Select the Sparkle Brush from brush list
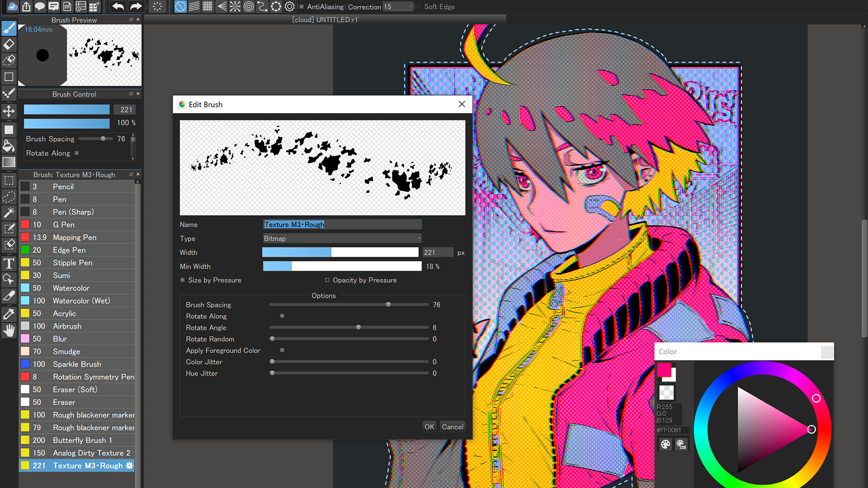 point(77,364)
